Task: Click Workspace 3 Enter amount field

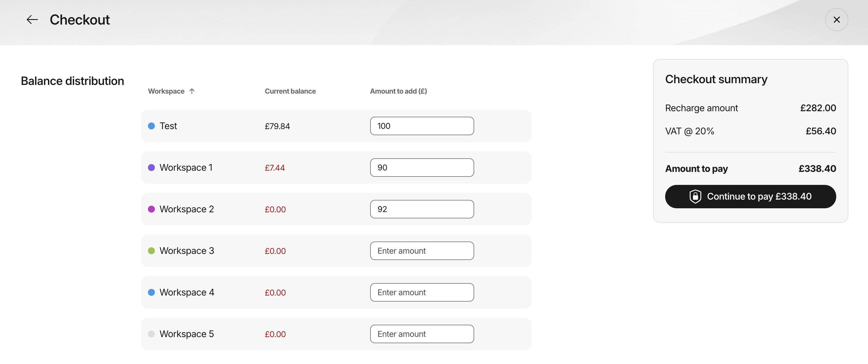Action: tap(422, 251)
